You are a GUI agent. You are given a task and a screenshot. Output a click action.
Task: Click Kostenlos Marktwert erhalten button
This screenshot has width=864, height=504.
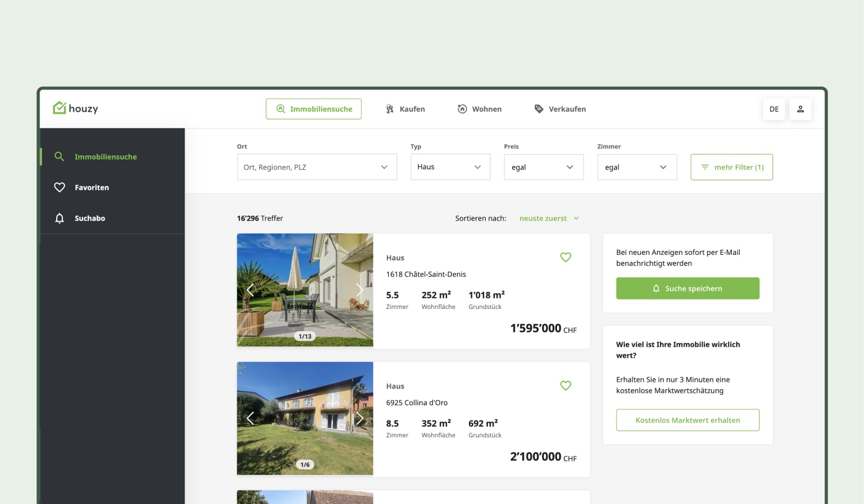(x=688, y=420)
